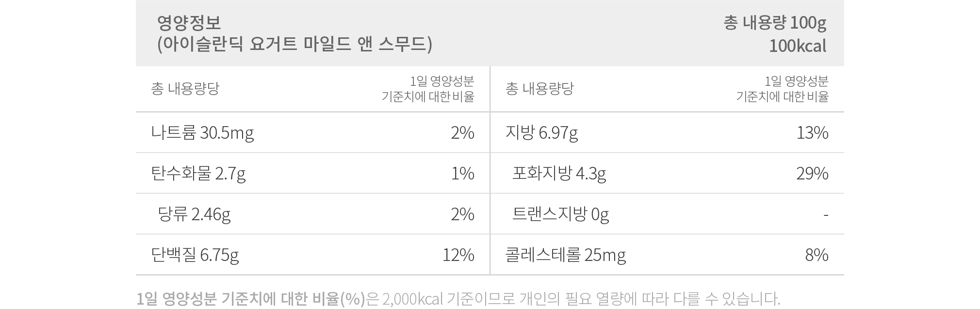The image size is (980, 309).
Task: Select the 탄수화물 2.7g row
Action: (313, 173)
